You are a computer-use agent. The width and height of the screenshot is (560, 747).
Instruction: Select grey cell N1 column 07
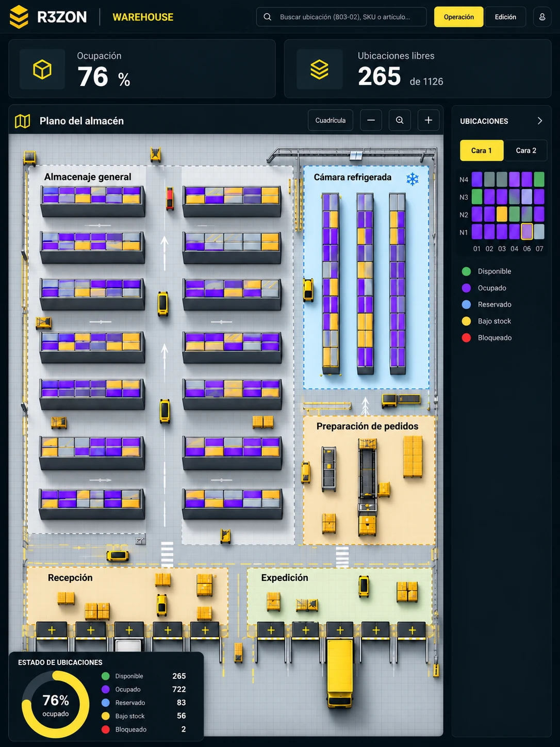[539, 232]
